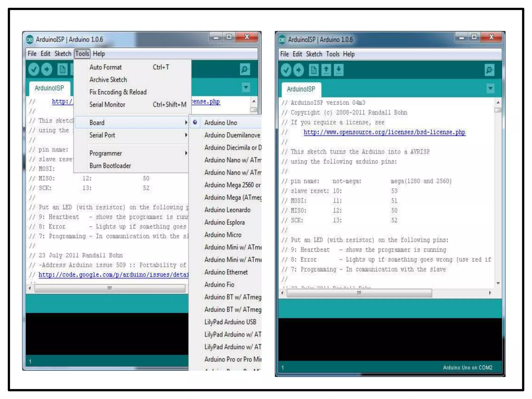The image size is (532, 399).
Task: Open Sketch menu in right window
Action: point(314,54)
